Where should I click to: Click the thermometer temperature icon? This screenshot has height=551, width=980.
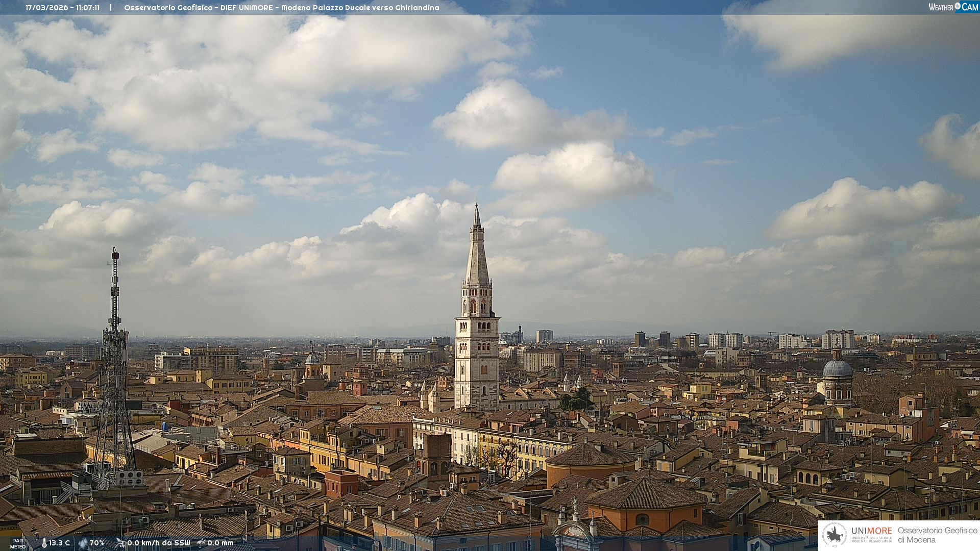pos(44,543)
